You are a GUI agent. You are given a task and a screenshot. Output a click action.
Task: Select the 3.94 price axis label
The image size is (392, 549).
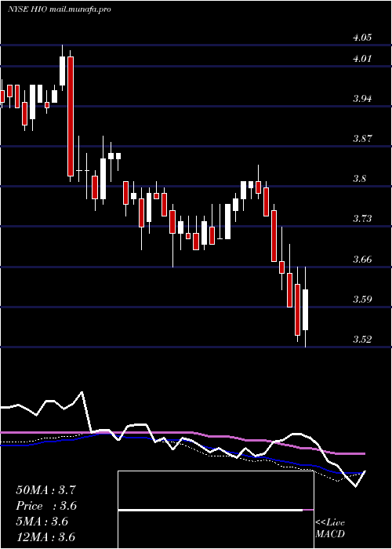pos(362,98)
